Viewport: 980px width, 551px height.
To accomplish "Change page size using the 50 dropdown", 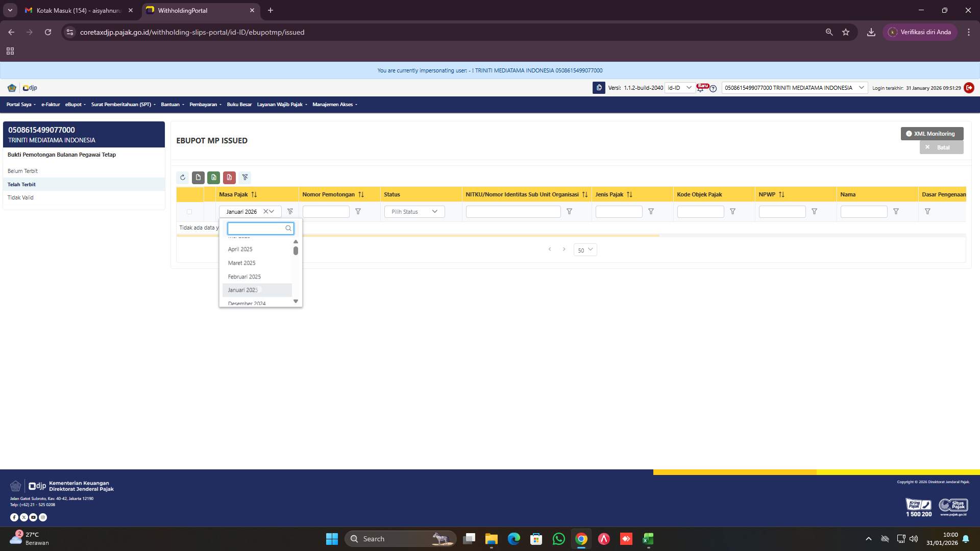I will (x=585, y=250).
